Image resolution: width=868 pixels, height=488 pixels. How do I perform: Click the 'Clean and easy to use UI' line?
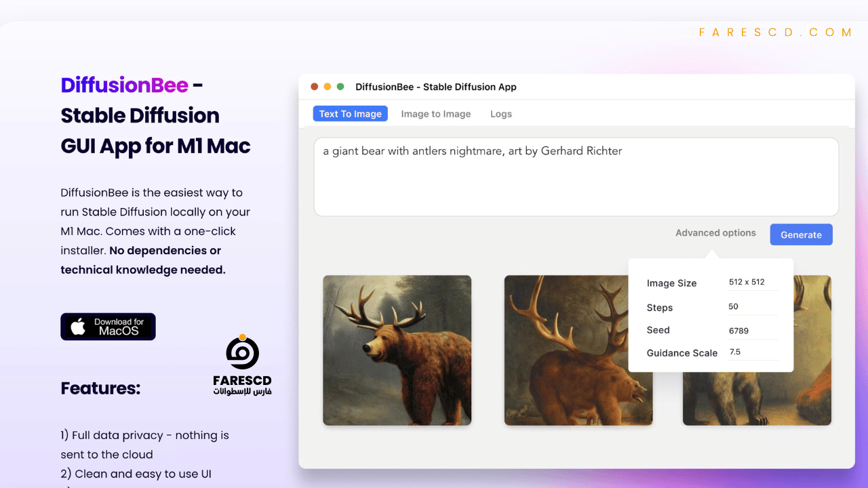[136, 474]
